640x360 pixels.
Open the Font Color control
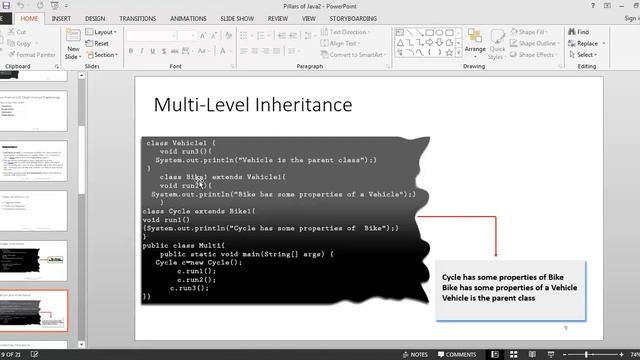point(224,51)
